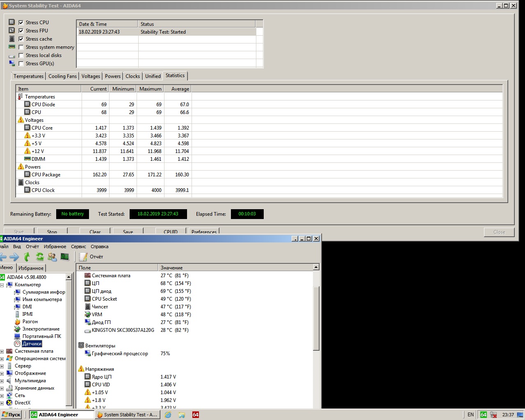Image resolution: width=525 pixels, height=420 pixels.
Task: Click the Значение column header
Action: click(235, 268)
